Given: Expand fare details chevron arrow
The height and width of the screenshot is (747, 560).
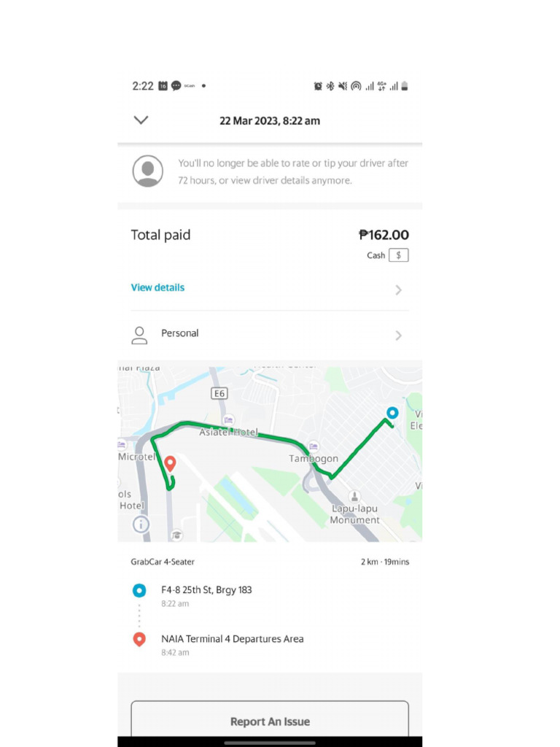Looking at the screenshot, I should point(398,290).
